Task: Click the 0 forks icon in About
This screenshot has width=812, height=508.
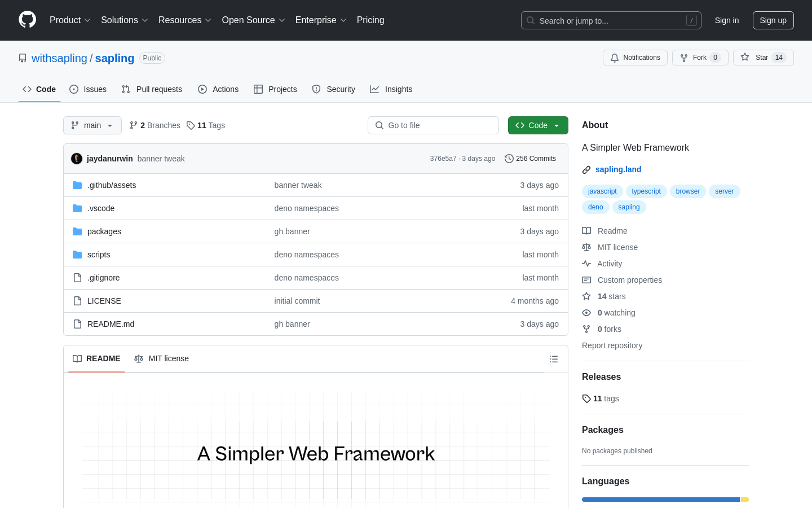Action: coord(586,329)
